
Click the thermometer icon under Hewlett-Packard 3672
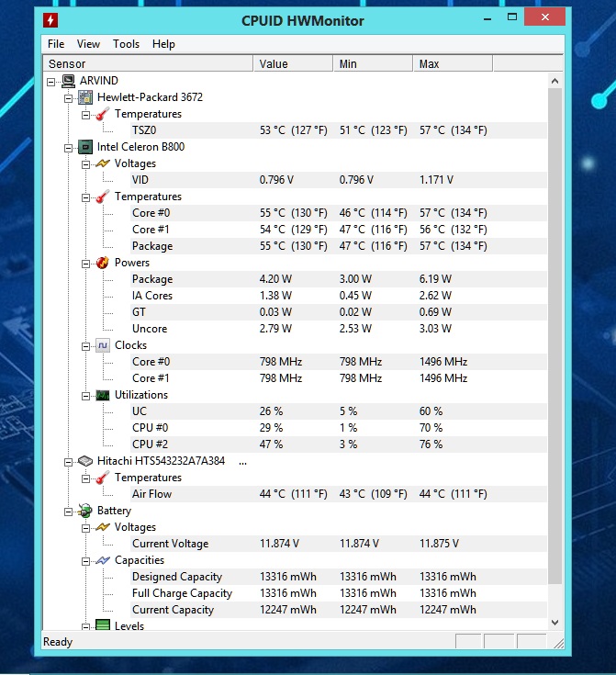coord(103,114)
